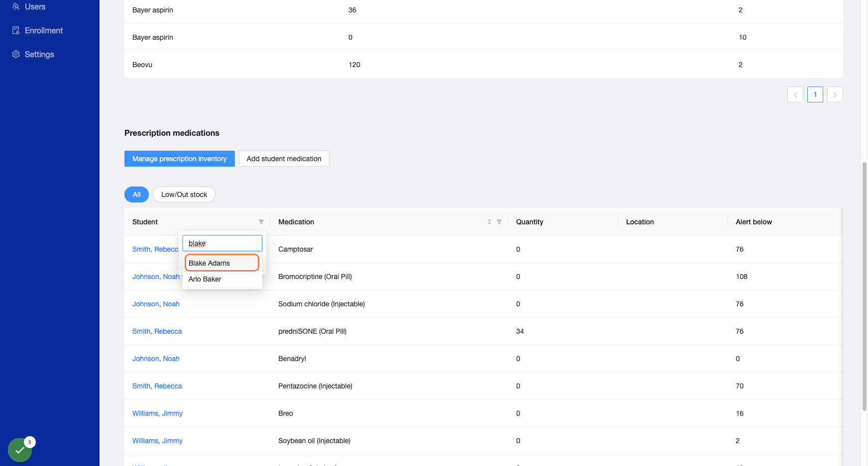Open Williams, Jimmy link for Breo
Viewport: 868px width, 466px height.
157,413
